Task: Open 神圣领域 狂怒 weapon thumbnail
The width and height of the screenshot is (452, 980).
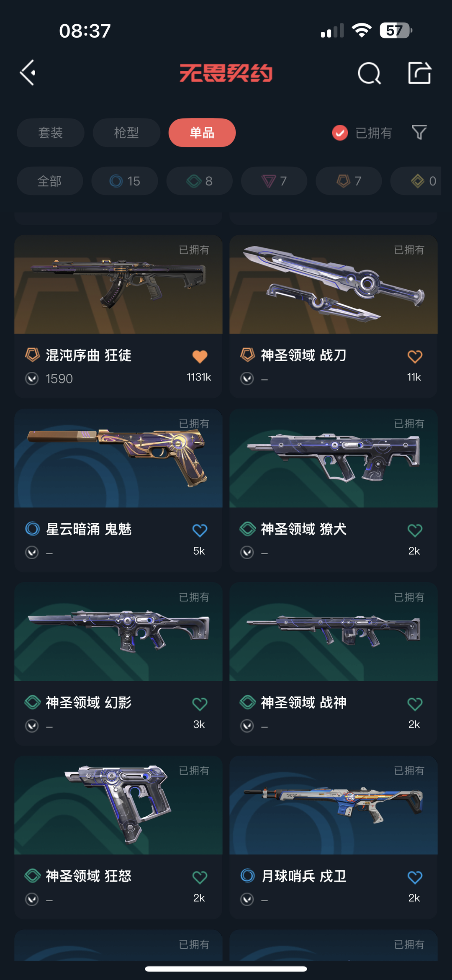Action: [118, 805]
